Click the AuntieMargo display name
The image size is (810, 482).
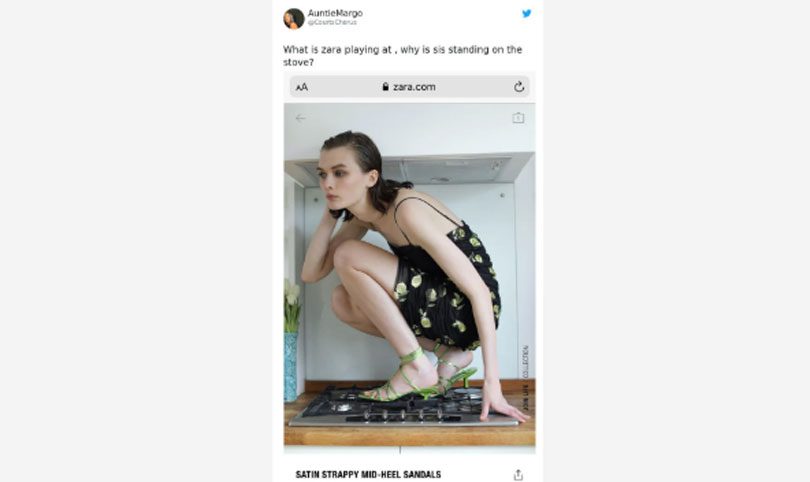[x=335, y=13]
